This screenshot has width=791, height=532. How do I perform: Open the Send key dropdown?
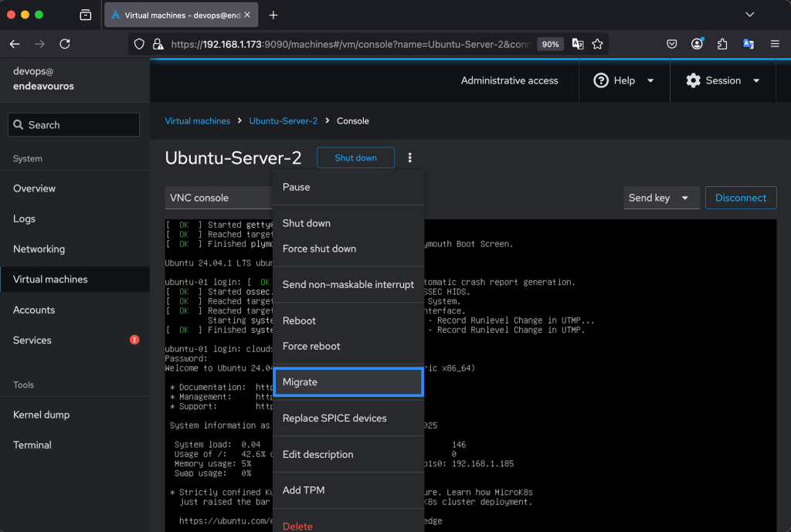coord(661,198)
